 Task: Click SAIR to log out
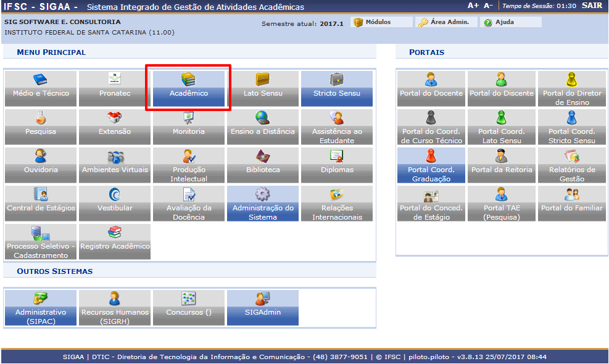pyautogui.click(x=592, y=6)
